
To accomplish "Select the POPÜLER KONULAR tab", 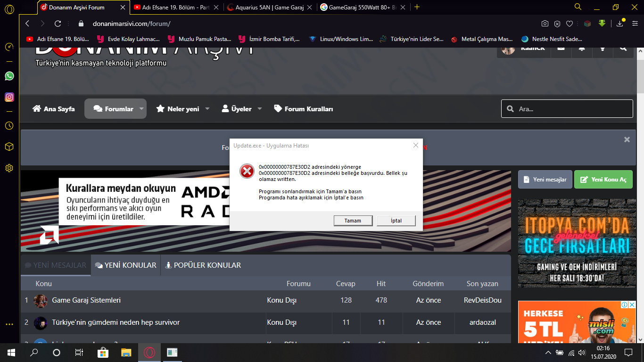I will tap(203, 265).
